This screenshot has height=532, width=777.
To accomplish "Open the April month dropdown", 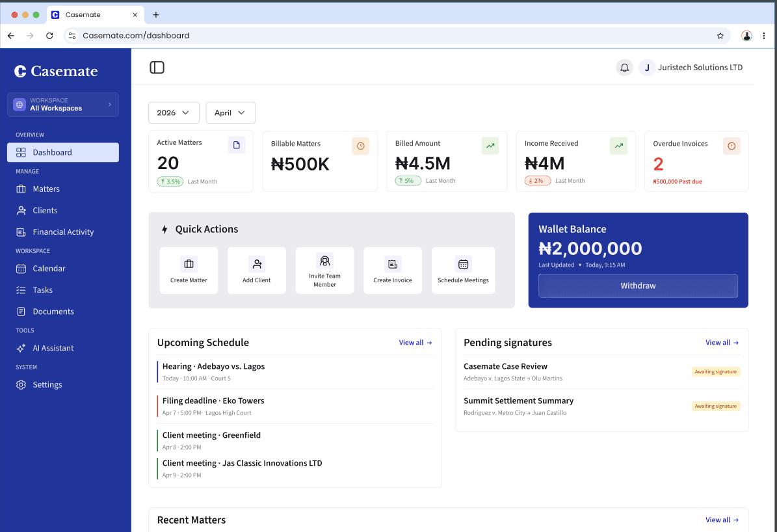I will click(230, 113).
